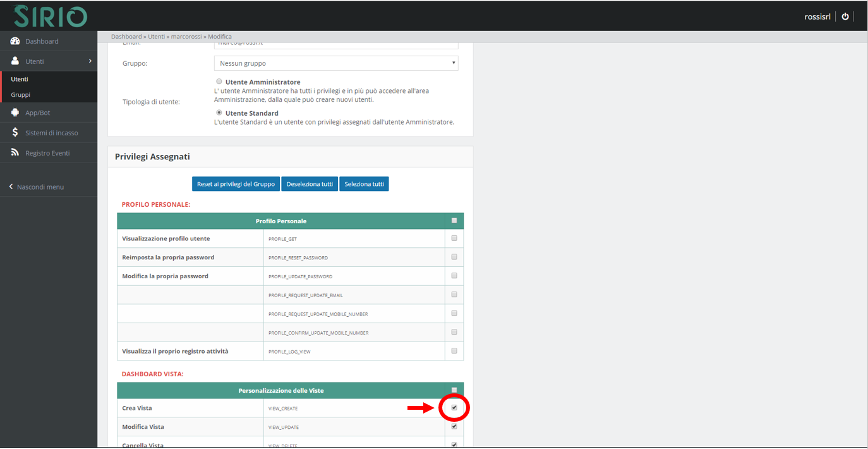Open the Utenti submenu item
This screenshot has width=868, height=449.
click(x=20, y=79)
